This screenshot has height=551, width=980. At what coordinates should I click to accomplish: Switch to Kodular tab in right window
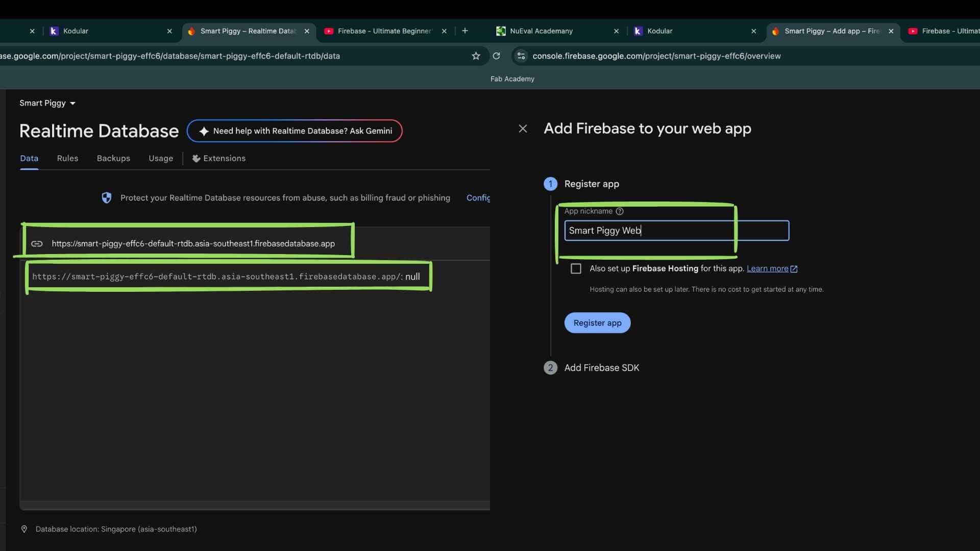(x=695, y=31)
